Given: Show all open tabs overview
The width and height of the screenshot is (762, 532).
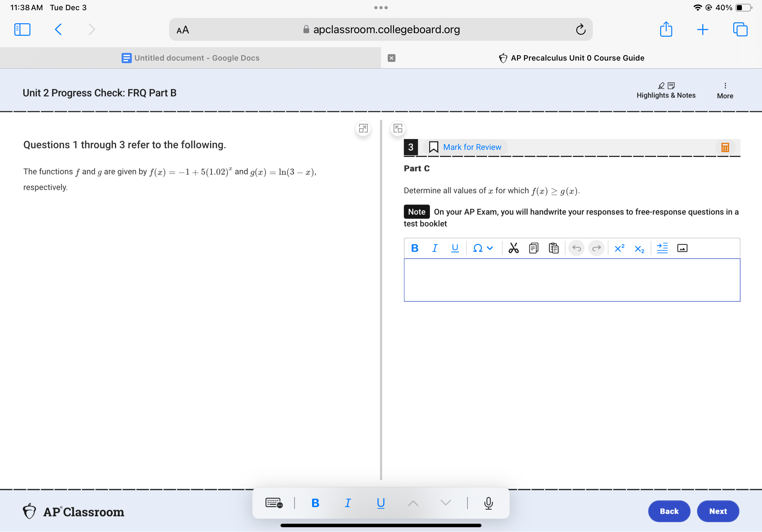Looking at the screenshot, I should 740,30.
